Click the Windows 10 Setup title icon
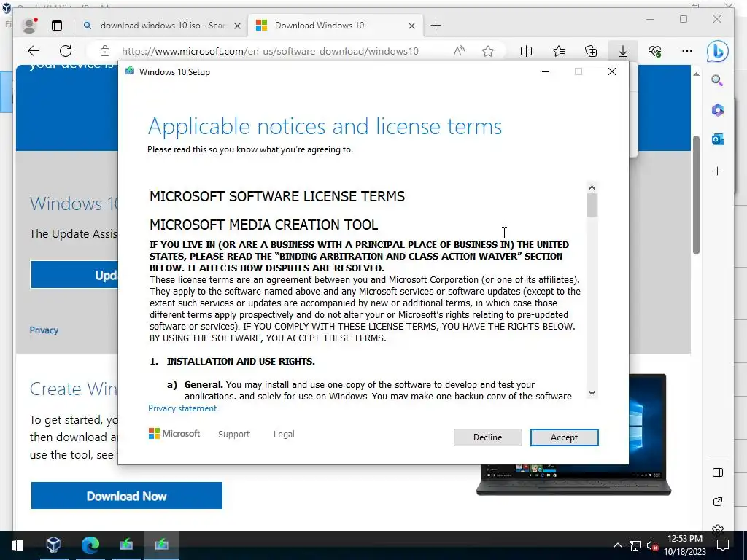 coord(130,71)
